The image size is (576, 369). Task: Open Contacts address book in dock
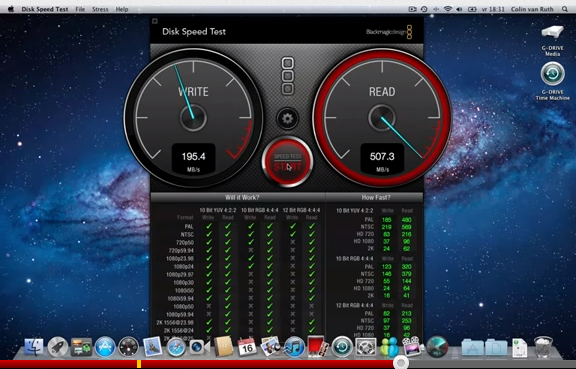click(x=223, y=346)
